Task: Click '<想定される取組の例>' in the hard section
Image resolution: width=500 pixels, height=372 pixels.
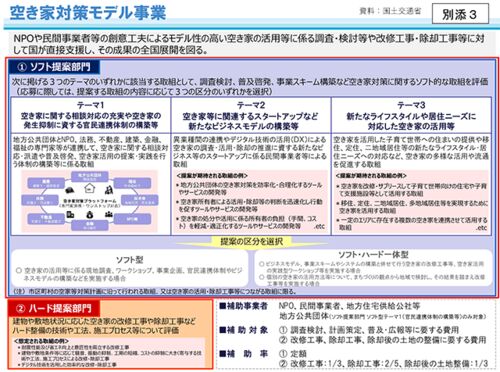Action: [x=41, y=341]
